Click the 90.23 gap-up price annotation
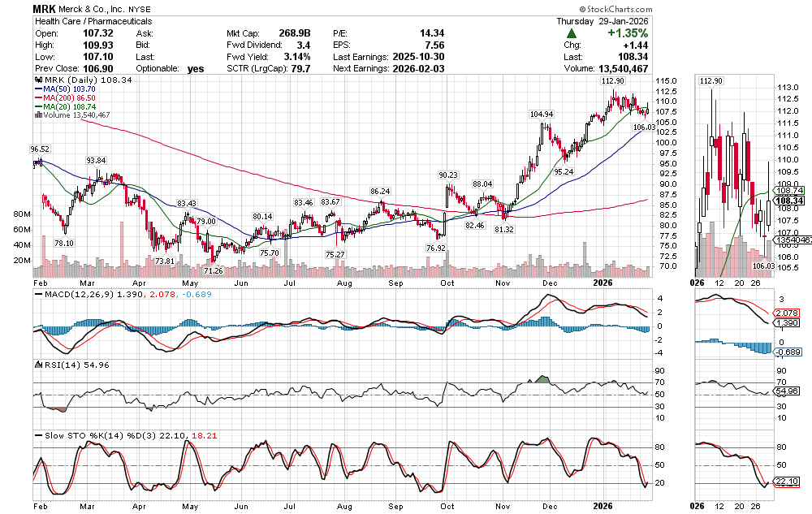The image size is (812, 514). coord(450,175)
